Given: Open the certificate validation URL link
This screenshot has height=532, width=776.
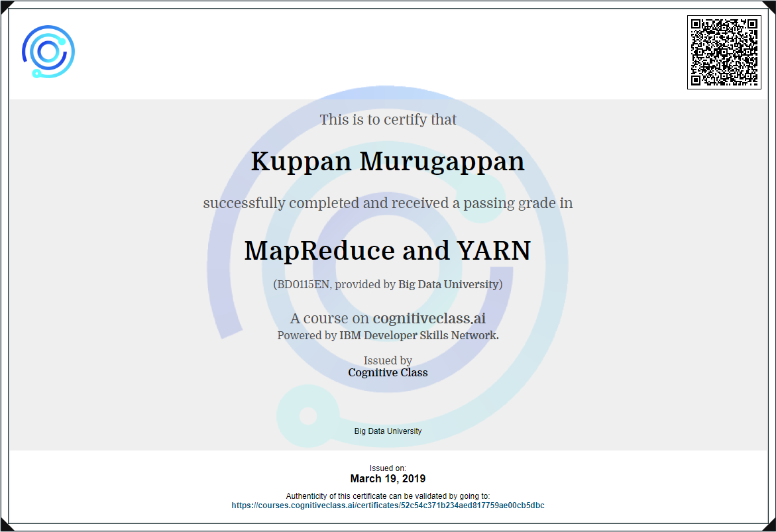Looking at the screenshot, I should pyautogui.click(x=388, y=505).
